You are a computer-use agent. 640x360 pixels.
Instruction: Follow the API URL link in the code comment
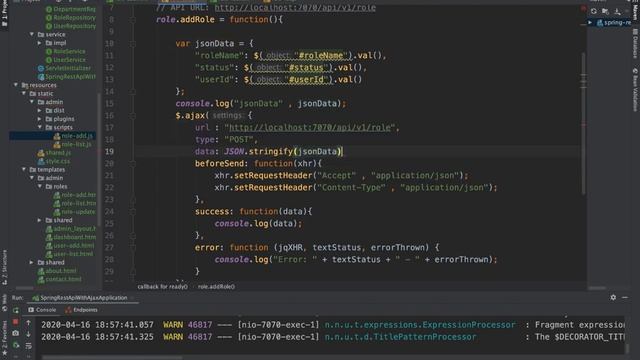295,7
